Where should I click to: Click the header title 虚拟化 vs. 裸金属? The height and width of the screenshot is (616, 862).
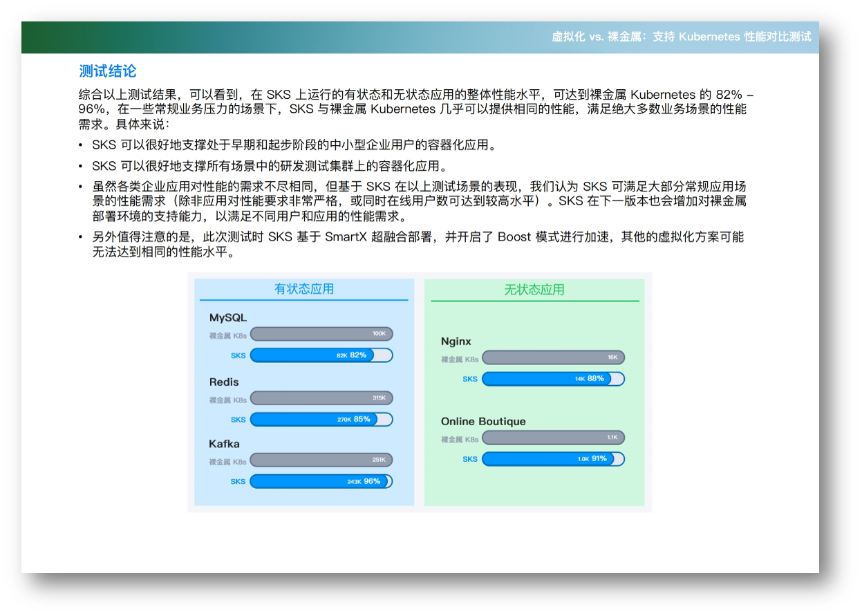681,37
